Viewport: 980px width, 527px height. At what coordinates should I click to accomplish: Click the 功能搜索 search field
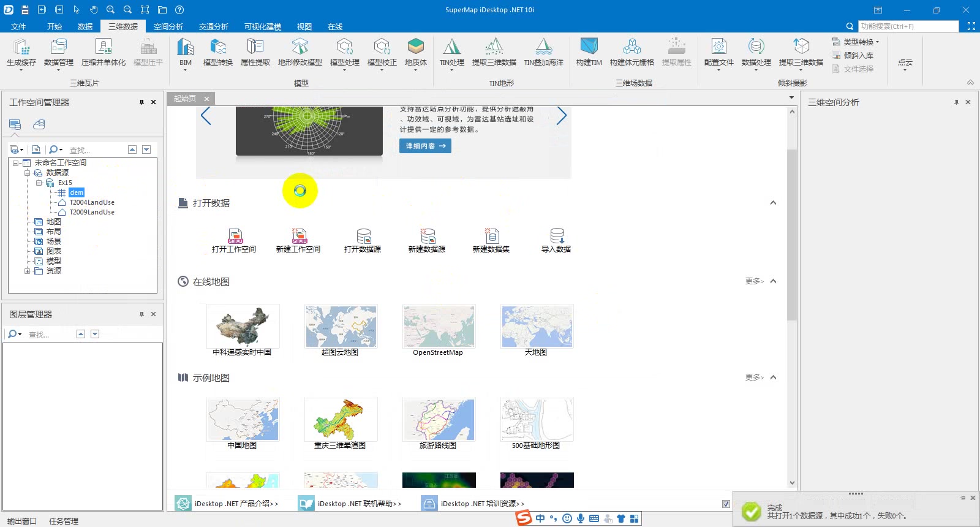(x=908, y=26)
